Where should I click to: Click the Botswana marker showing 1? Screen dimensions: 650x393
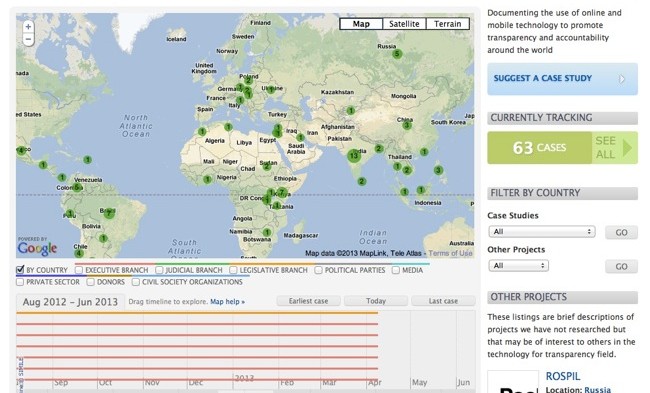[x=267, y=232]
